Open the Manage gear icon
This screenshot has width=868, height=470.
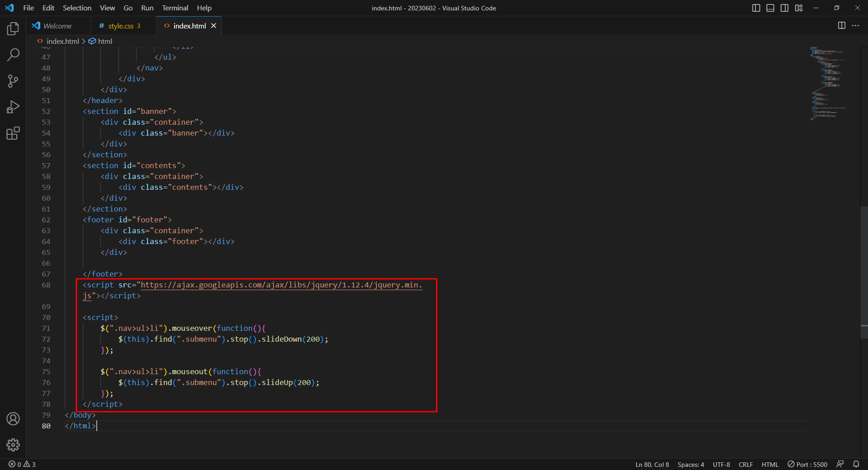click(13, 445)
